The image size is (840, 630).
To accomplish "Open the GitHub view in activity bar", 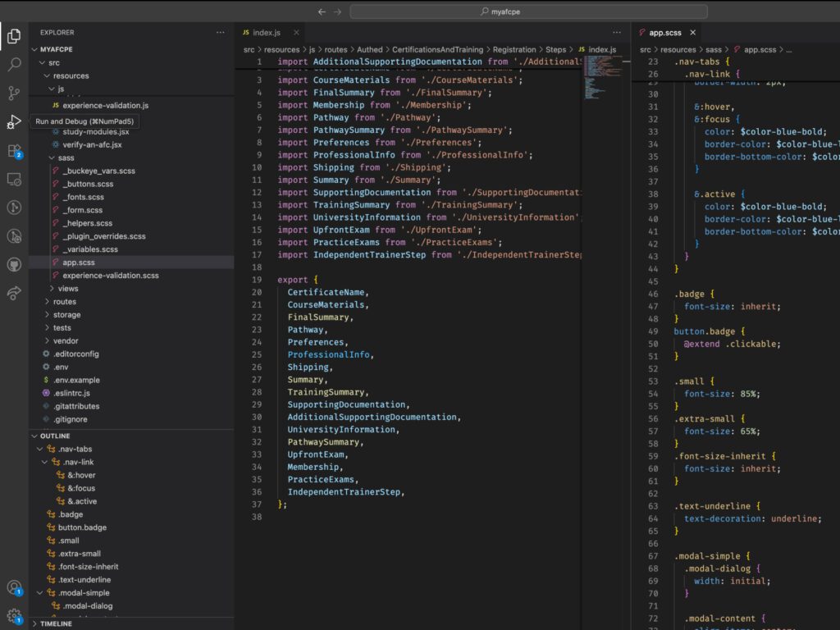I will coord(14,264).
